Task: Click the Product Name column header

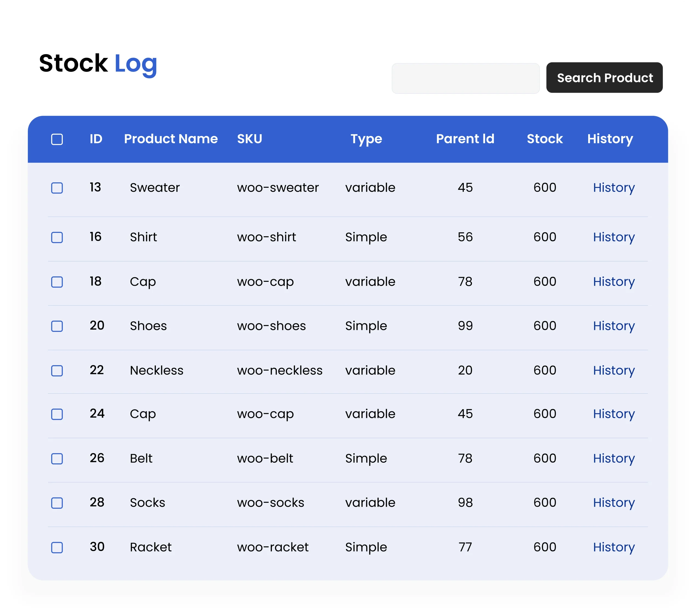Action: [x=171, y=139]
